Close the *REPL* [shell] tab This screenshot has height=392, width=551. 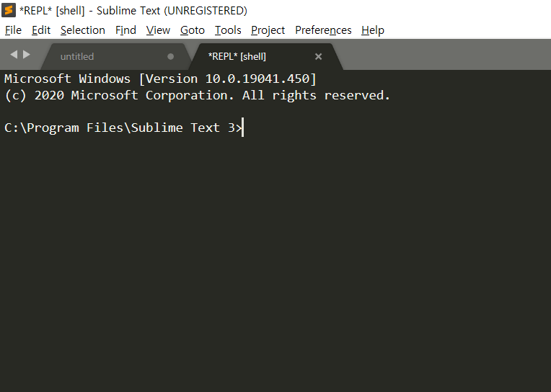point(318,56)
